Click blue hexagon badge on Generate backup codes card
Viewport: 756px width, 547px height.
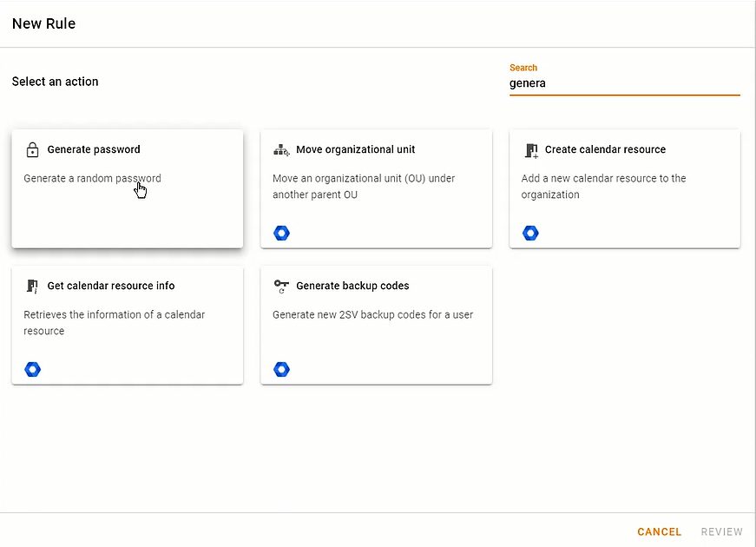[x=281, y=370]
